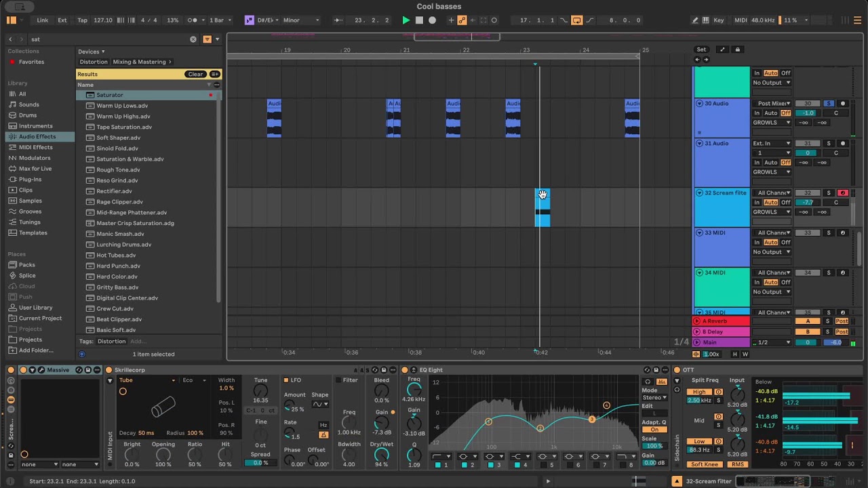Select MIDI Effects category
Image resolution: width=868 pixels, height=488 pixels.
35,147
